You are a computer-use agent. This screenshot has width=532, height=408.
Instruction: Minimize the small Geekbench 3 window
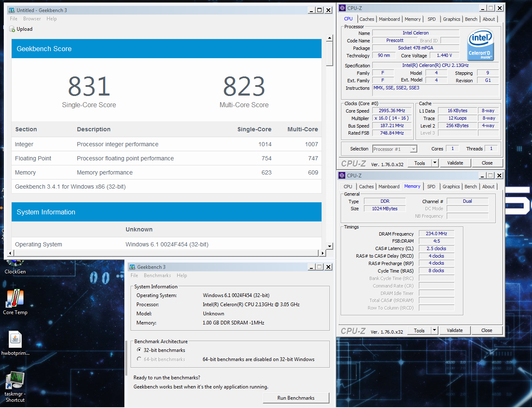[x=311, y=267]
